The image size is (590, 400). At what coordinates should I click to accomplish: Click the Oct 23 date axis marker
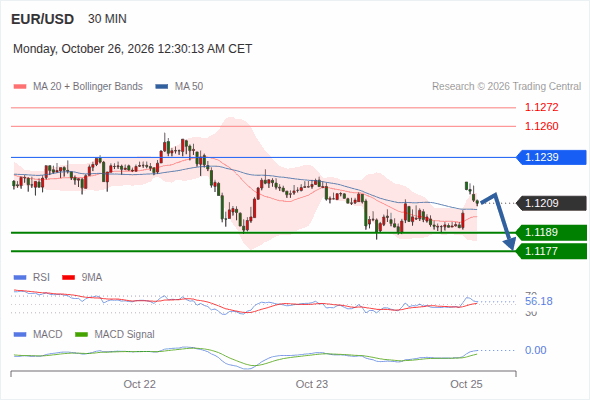pyautogui.click(x=312, y=384)
